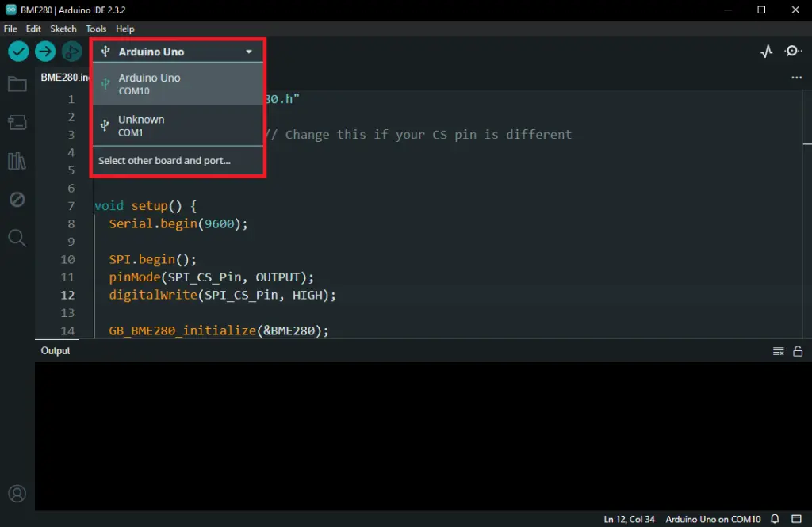Viewport: 812px width, 527px height.
Task: Click line number 7 in the gutter
Action: (x=71, y=206)
